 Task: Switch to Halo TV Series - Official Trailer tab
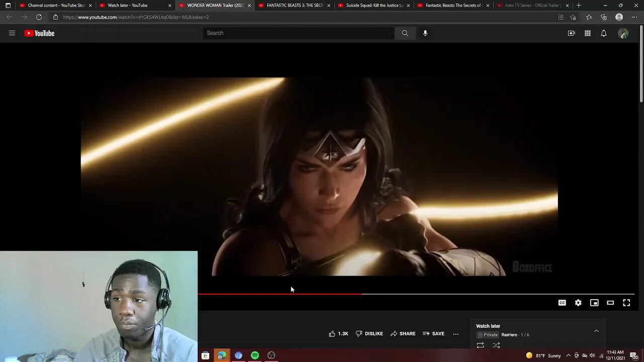point(533,6)
